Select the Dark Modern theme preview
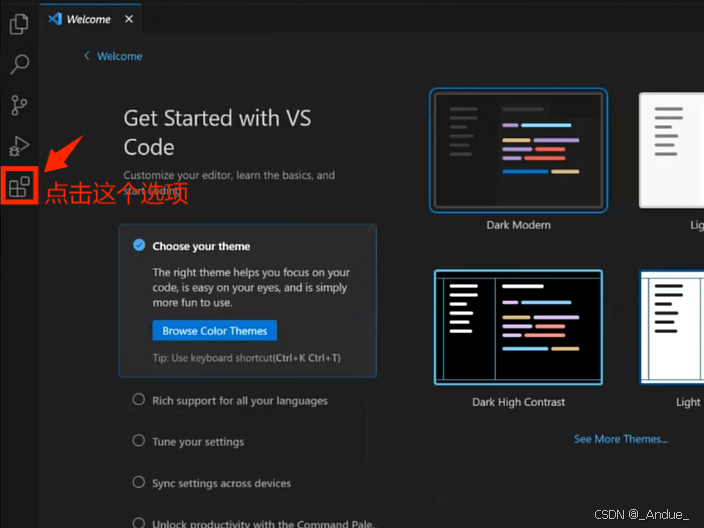704x528 pixels. 519,150
